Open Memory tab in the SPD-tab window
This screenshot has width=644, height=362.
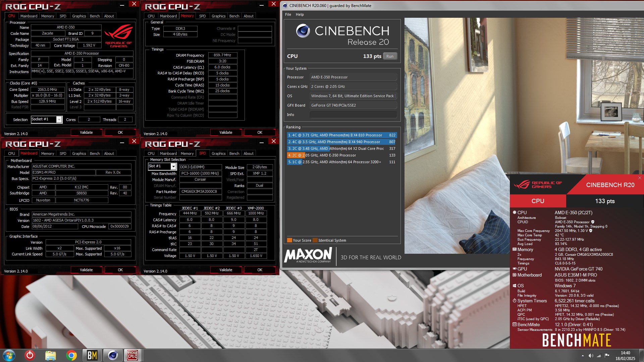pos(187,154)
